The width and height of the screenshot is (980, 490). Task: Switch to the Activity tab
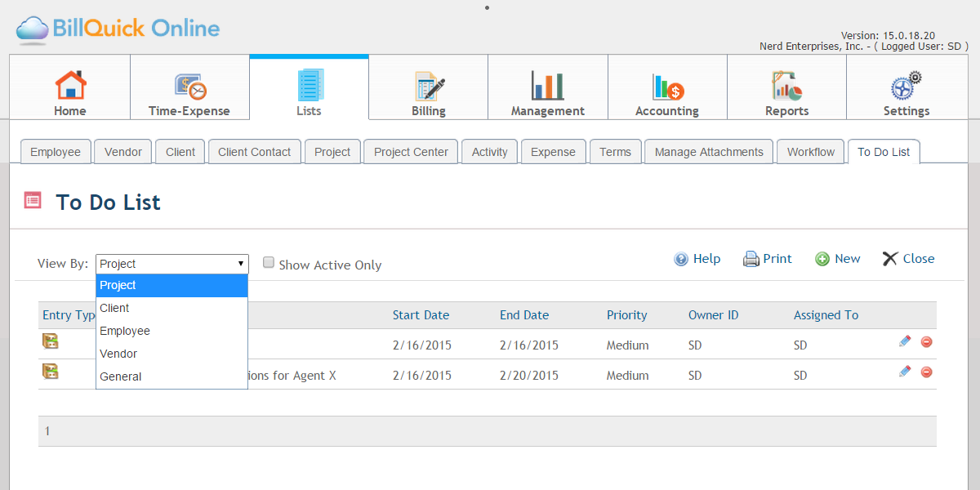[x=490, y=152]
